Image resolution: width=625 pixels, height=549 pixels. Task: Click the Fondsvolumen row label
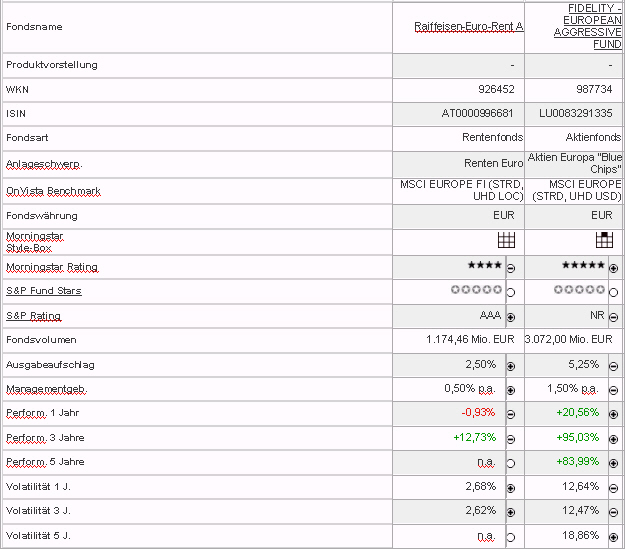41,340
